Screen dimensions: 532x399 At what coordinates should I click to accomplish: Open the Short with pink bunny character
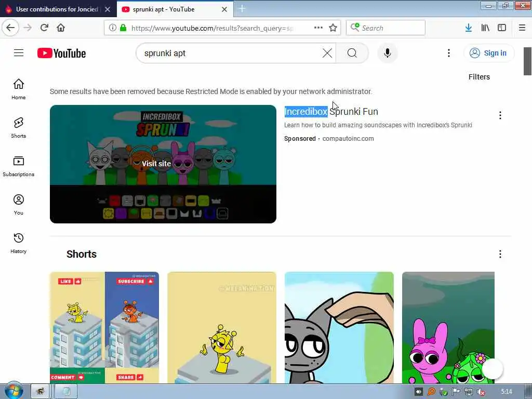(x=448, y=327)
